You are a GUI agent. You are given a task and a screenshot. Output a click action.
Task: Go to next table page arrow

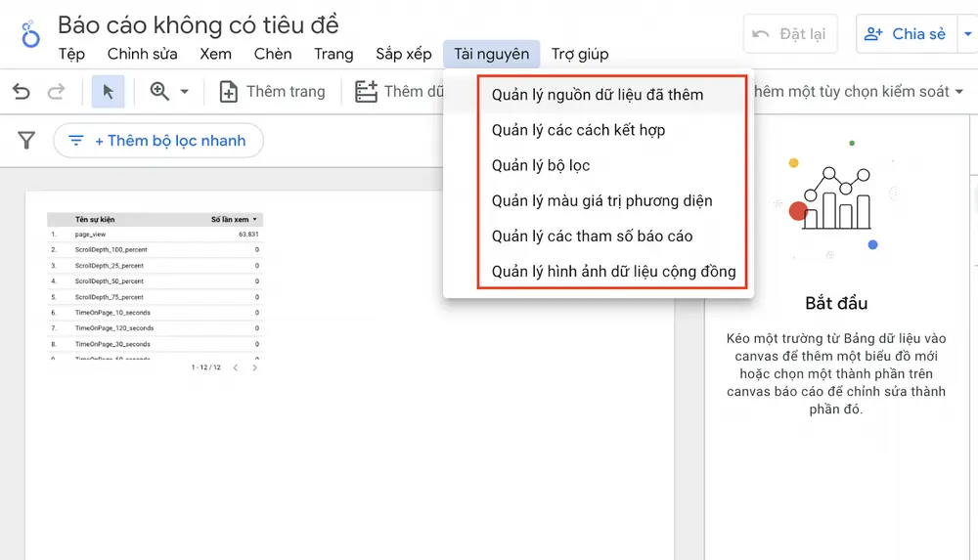(254, 367)
